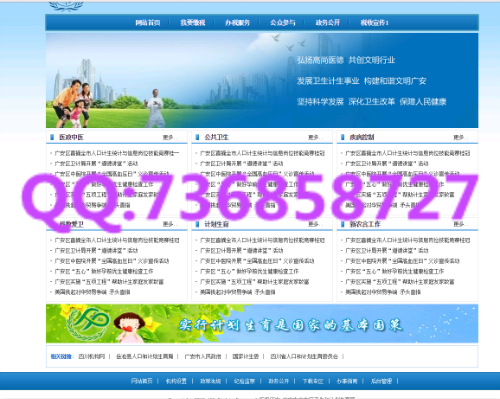This screenshot has height=399, width=500.
Task: Open the 办税服务 top menu item
Action: click(237, 23)
